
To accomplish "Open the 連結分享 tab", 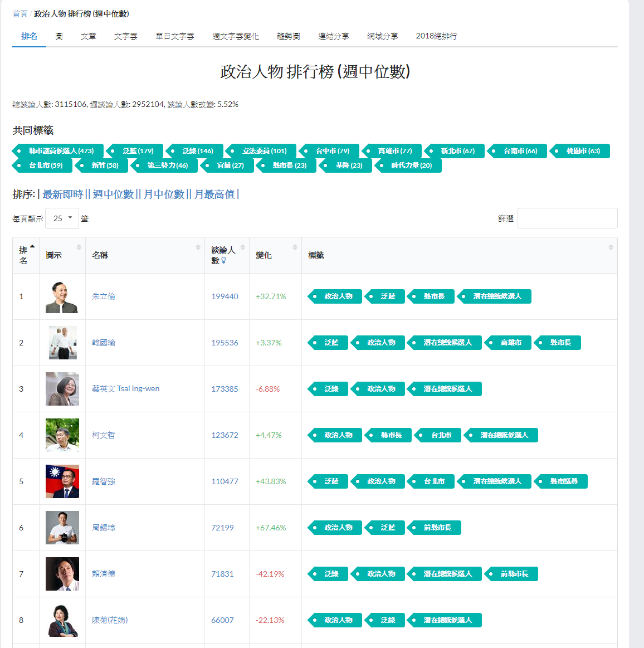I will (333, 36).
